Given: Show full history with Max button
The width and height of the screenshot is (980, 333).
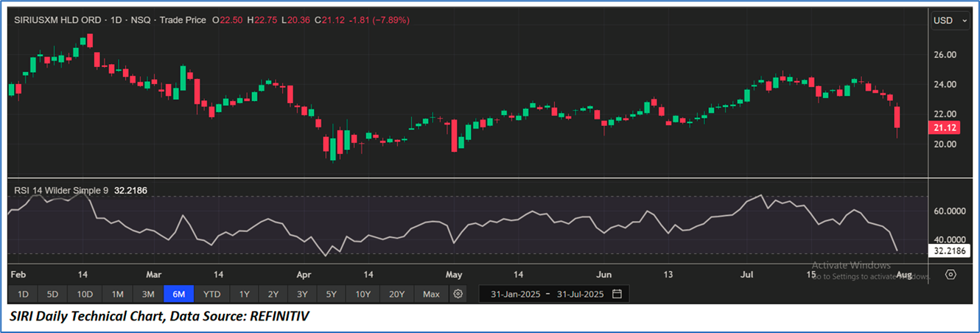Looking at the screenshot, I should (431, 294).
